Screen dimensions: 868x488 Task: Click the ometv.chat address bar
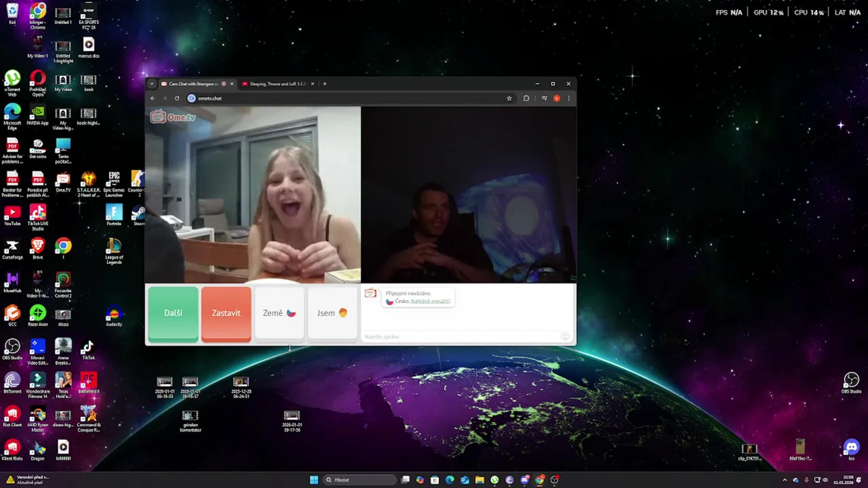pyautogui.click(x=349, y=98)
